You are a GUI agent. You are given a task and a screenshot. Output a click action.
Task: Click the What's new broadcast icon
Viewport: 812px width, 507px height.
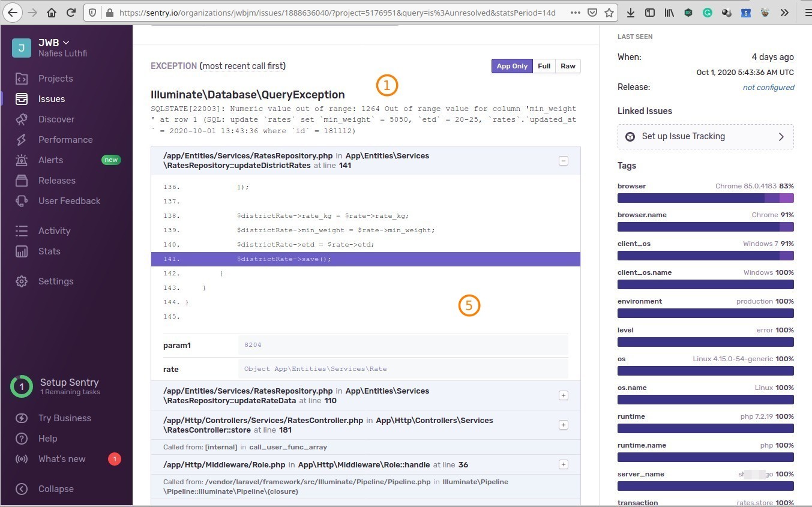tap(22, 459)
